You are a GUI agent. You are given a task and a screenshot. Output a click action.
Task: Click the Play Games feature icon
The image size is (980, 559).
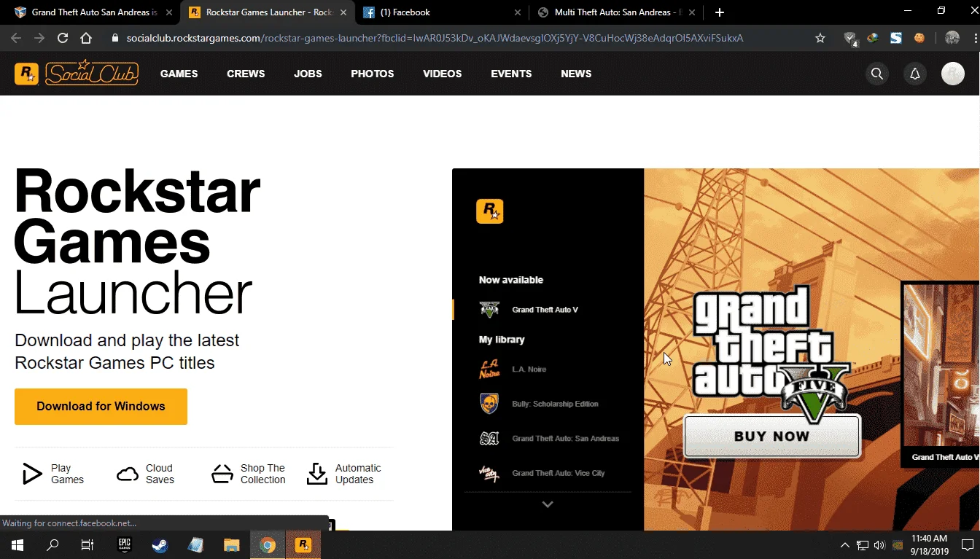coord(32,474)
